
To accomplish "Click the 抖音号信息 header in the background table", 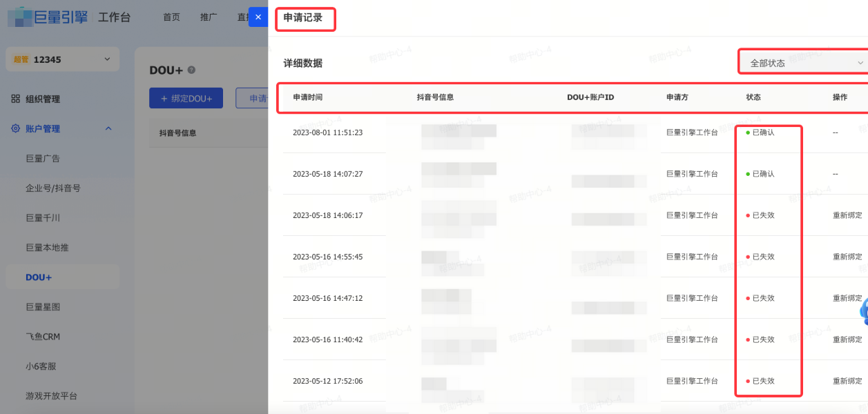I will pyautogui.click(x=177, y=132).
